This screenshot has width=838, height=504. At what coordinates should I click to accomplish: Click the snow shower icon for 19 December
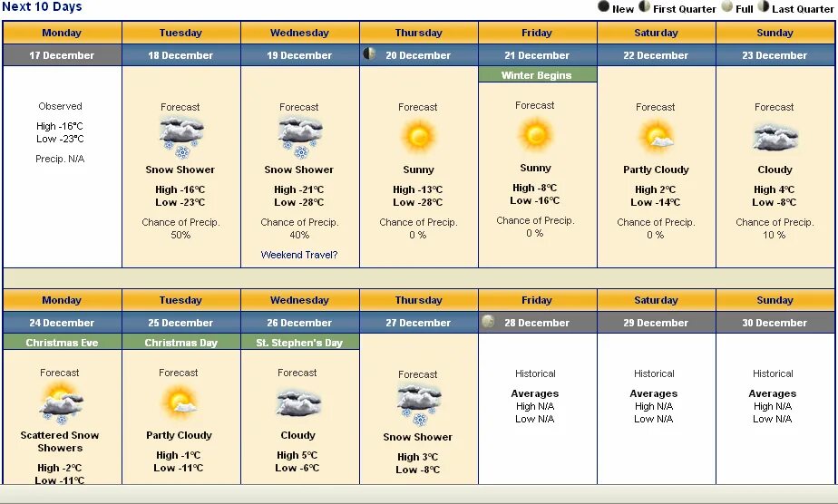(x=300, y=139)
